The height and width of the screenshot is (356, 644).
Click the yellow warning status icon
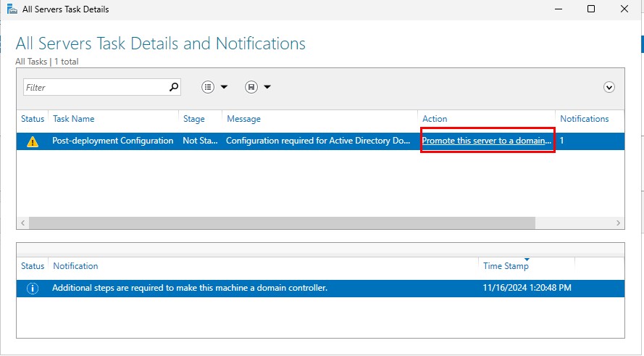pyautogui.click(x=33, y=141)
